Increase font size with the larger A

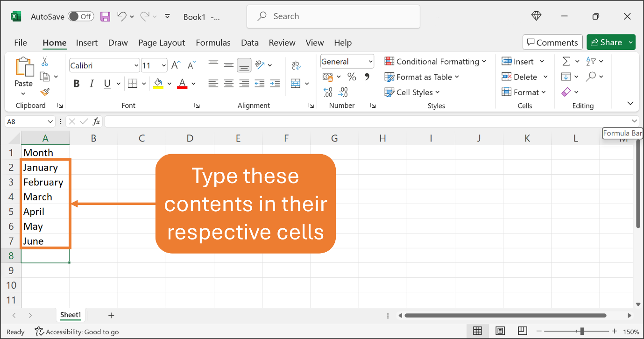coord(176,65)
